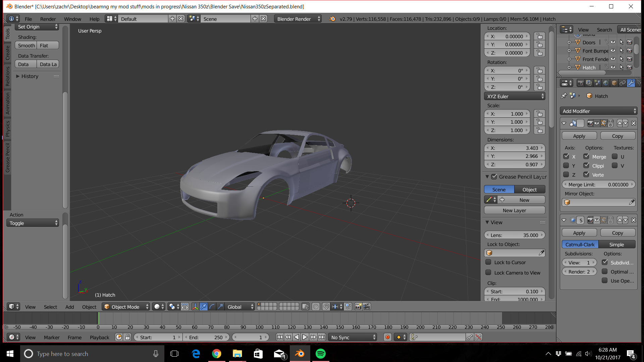The height and width of the screenshot is (362, 644).
Task: Open the XYZ Euler rotation mode dropdown
Action: 515,96
